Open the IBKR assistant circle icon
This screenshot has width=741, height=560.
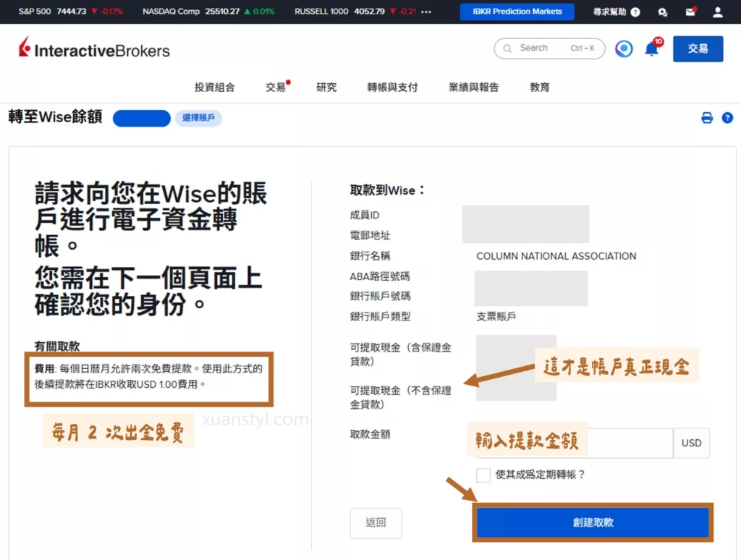624,48
